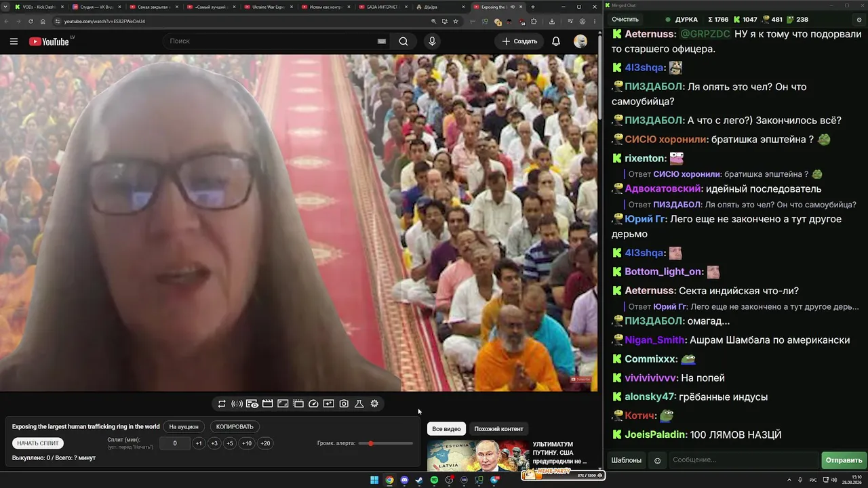Open Steam from the taskbar

pos(419,481)
